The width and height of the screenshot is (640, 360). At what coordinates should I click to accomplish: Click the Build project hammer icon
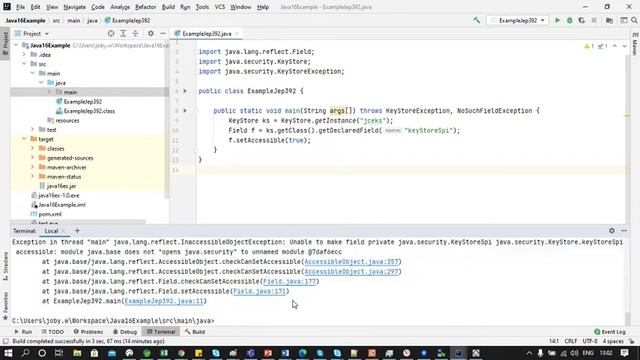click(x=476, y=20)
